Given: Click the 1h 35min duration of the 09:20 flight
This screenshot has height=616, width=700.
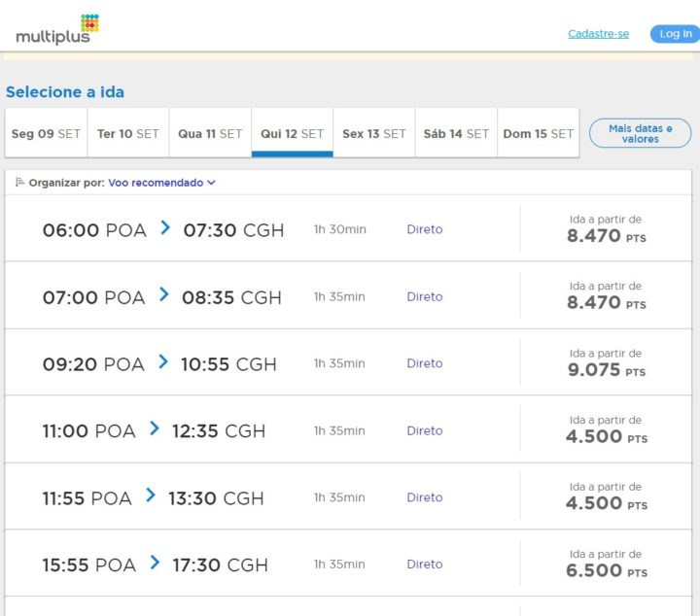Looking at the screenshot, I should (339, 363).
